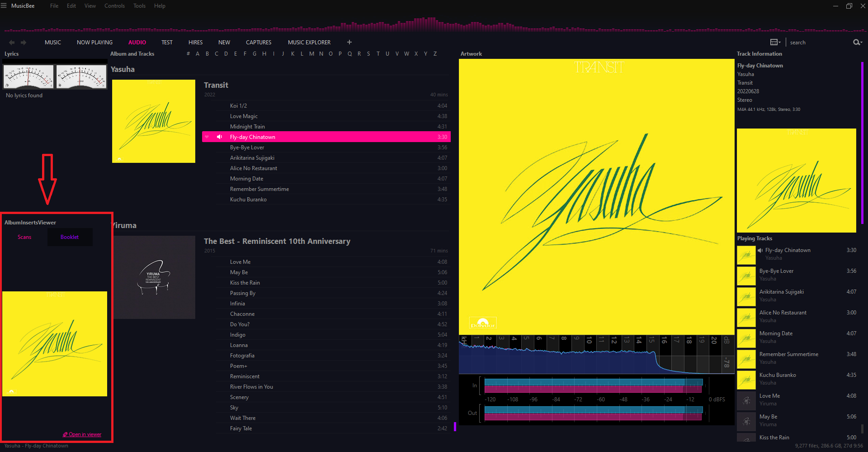The width and height of the screenshot is (868, 452).
Task: Select the AUDIO tab
Action: (x=137, y=43)
